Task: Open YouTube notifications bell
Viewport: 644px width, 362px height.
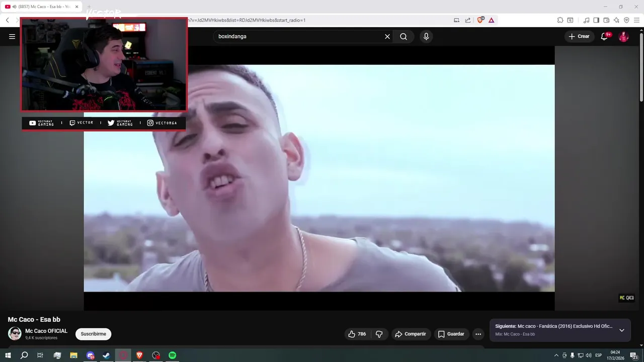Action: [605, 37]
